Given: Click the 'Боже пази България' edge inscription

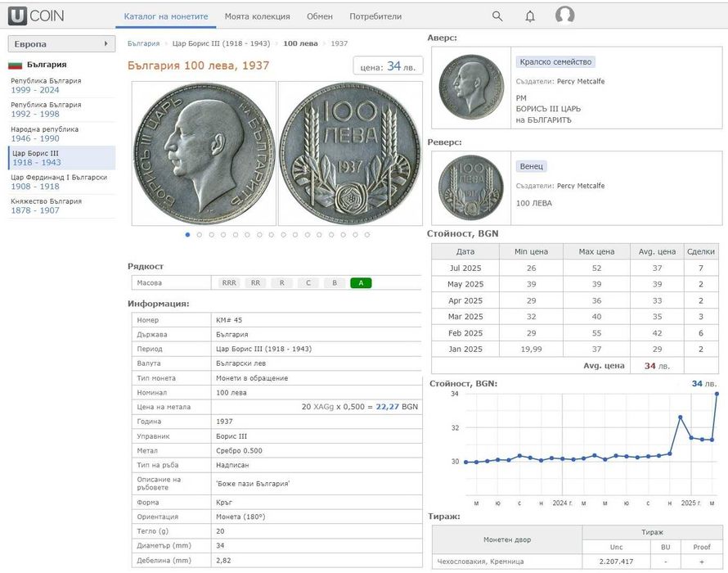Looking at the screenshot, I should (x=253, y=484).
